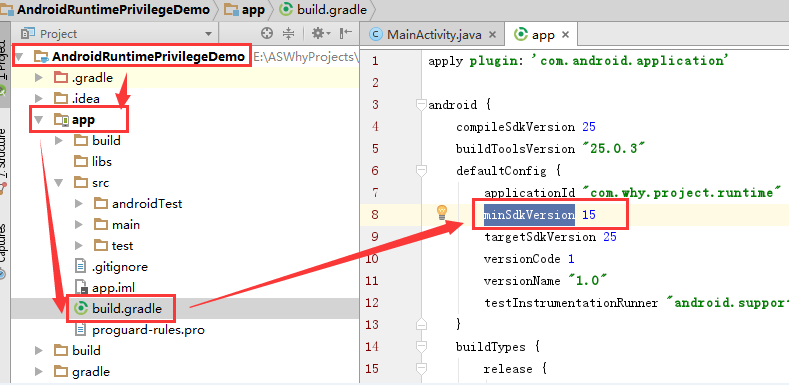The height and width of the screenshot is (385, 789).
Task: Click the hide Project panel icon
Action: [x=346, y=34]
